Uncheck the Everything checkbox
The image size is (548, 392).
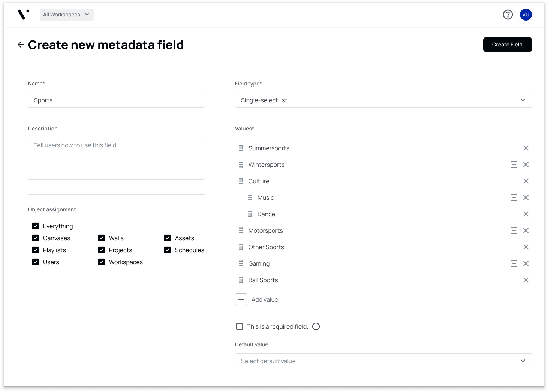pos(36,226)
